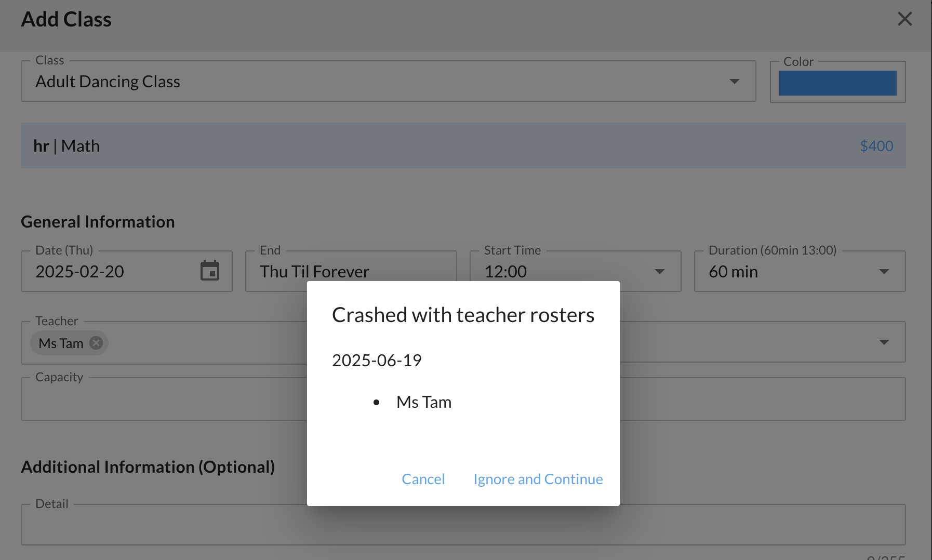The image size is (932, 560).
Task: Click the Adult Dancing Class selection text
Action: tap(108, 82)
